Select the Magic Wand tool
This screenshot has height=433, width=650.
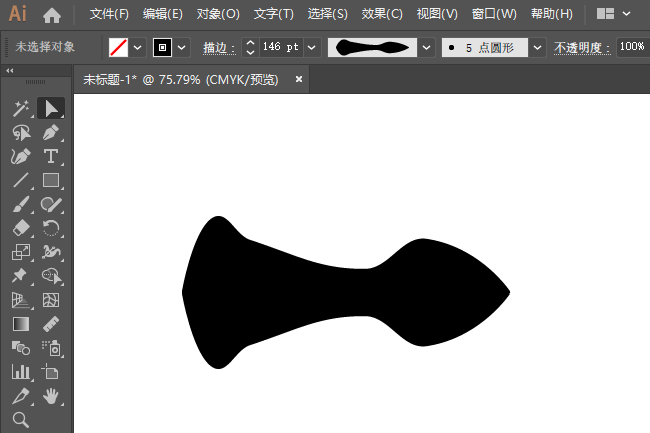(x=21, y=109)
